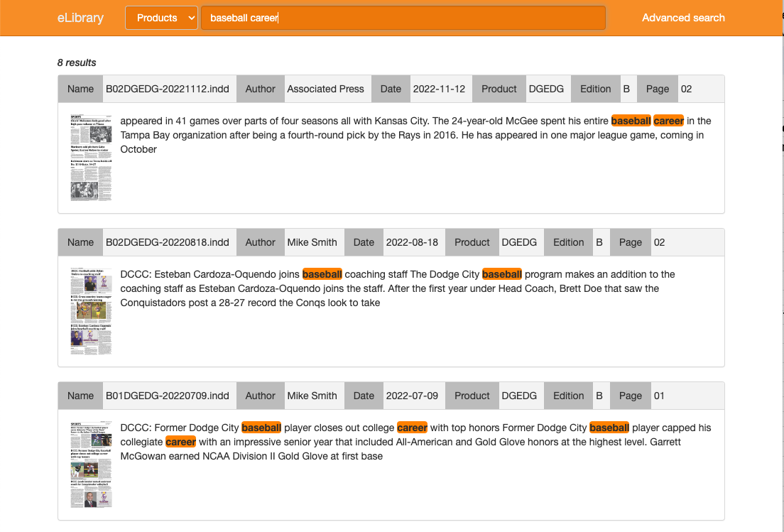Open the Advanced search link
Screen dimensions: 784x532
tap(682, 18)
